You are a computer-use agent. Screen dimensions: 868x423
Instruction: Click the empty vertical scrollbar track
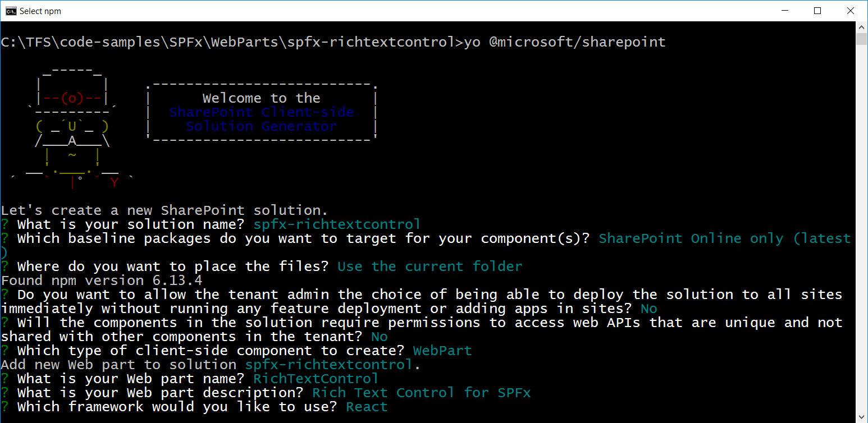point(862,224)
